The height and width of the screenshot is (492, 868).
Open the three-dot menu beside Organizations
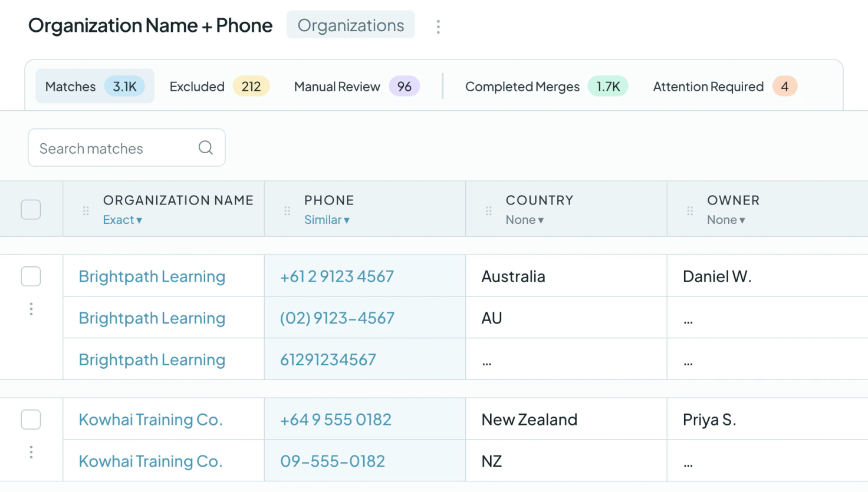[438, 27]
